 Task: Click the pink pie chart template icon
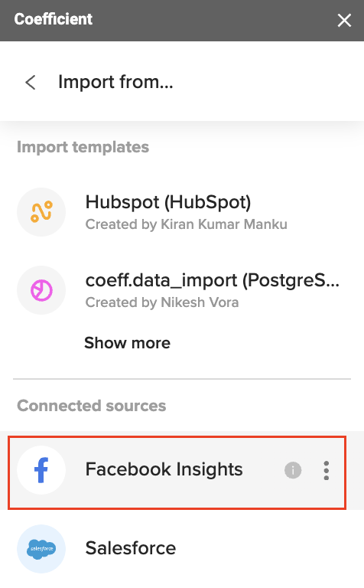click(x=41, y=290)
